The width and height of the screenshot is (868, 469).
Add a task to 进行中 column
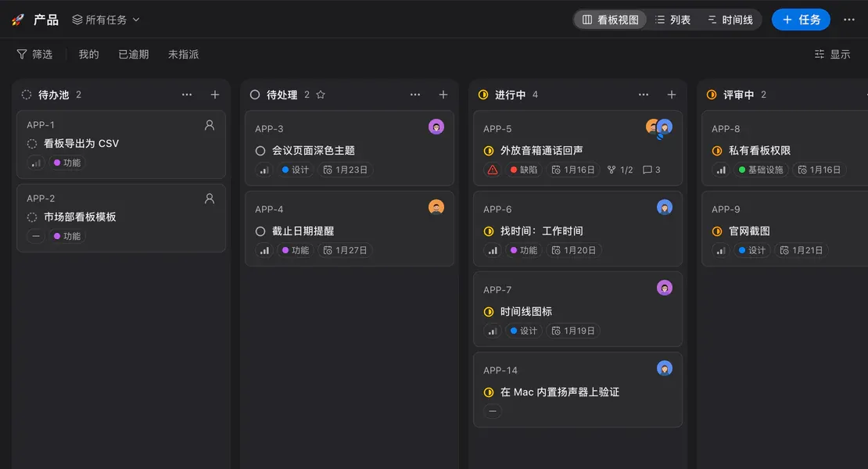(x=672, y=95)
